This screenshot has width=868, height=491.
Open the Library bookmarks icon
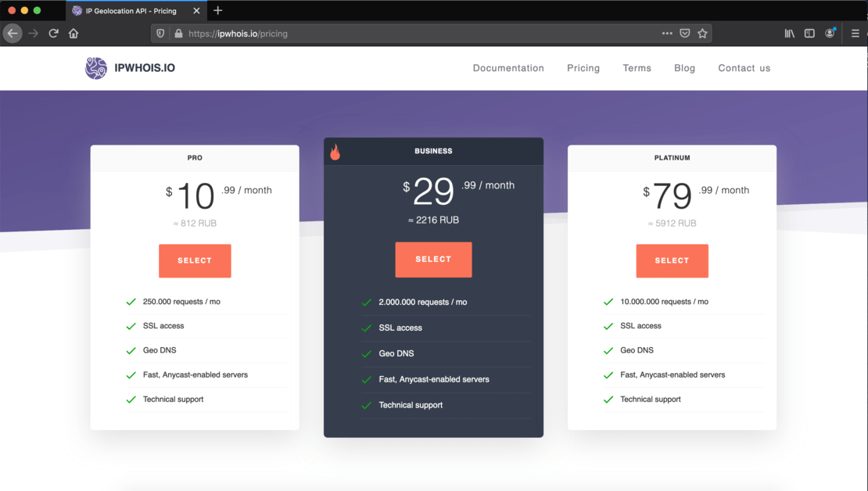tap(789, 33)
